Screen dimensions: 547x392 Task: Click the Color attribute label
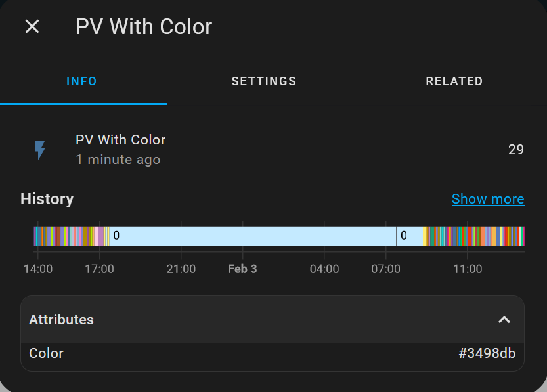coord(46,353)
